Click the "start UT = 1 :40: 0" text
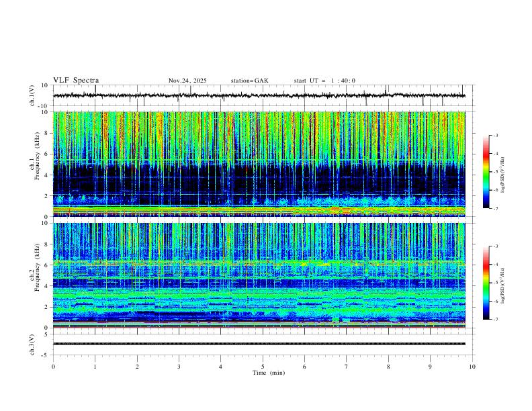Screen dimensions: 532x411 coord(324,81)
